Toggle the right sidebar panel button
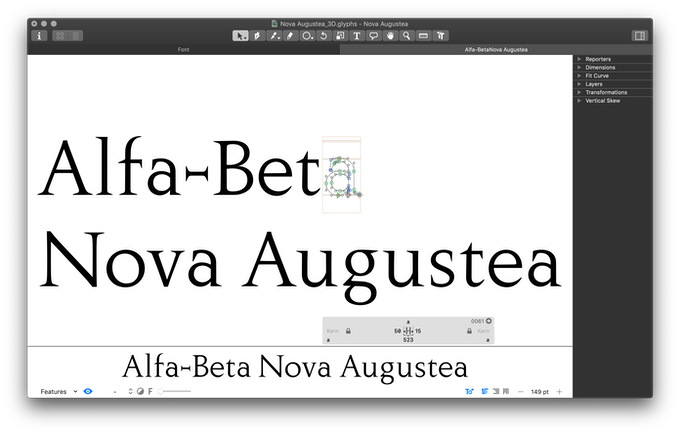Image resolution: width=680 pixels, height=434 pixels. 640,36
